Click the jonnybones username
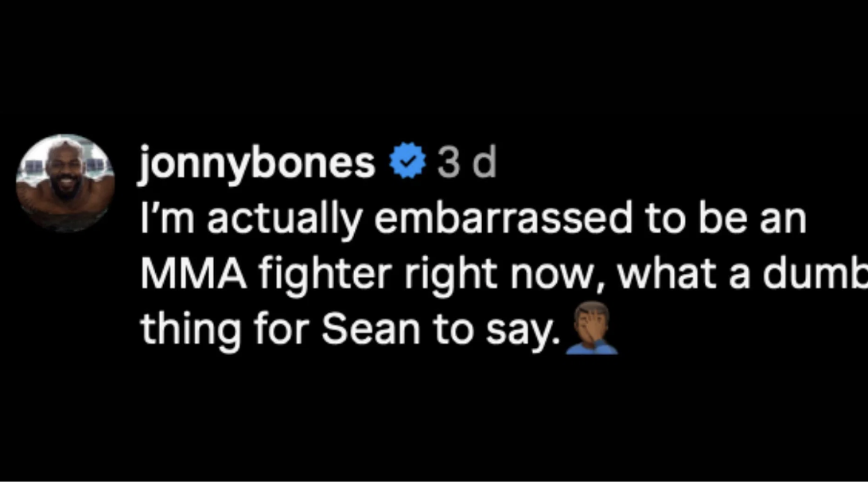Image resolution: width=868 pixels, height=484 pixels. pyautogui.click(x=257, y=164)
